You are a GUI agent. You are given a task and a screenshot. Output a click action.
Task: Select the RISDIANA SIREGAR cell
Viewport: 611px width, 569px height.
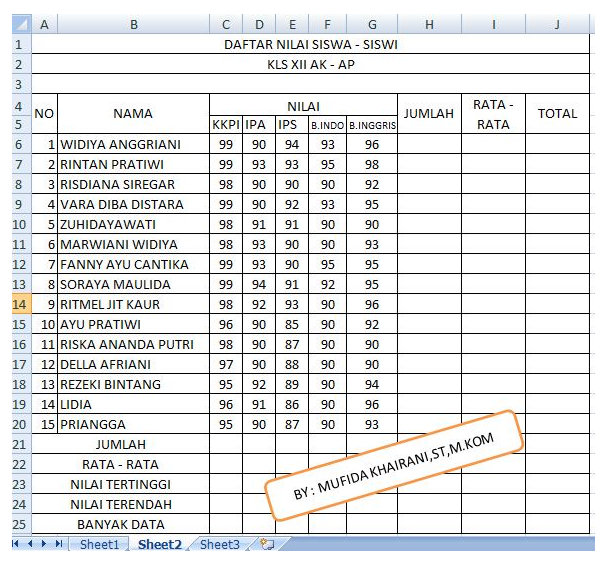click(133, 184)
